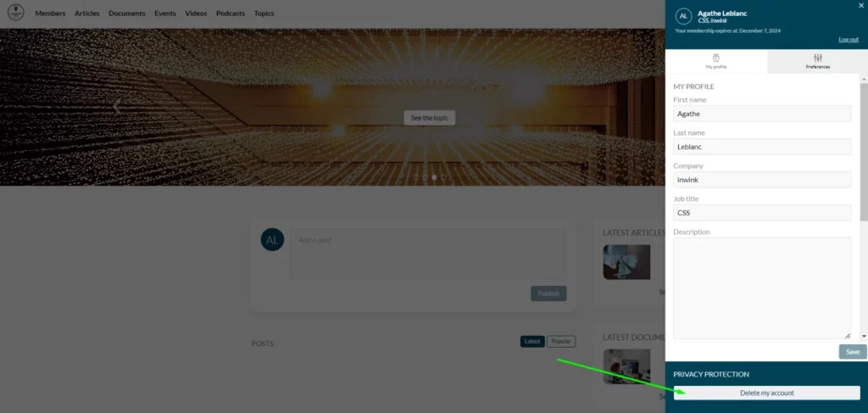This screenshot has height=413, width=868.
Task: Close the profile side panel
Action: point(861,5)
